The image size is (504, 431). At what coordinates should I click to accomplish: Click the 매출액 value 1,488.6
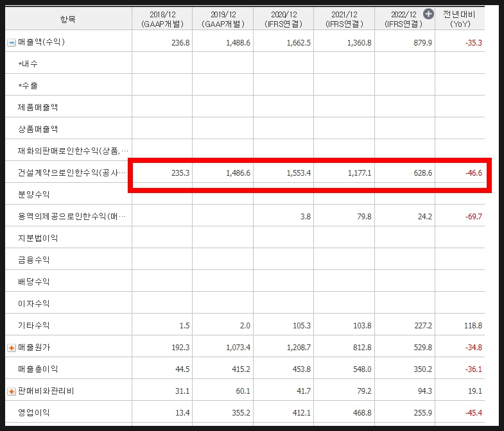click(238, 43)
